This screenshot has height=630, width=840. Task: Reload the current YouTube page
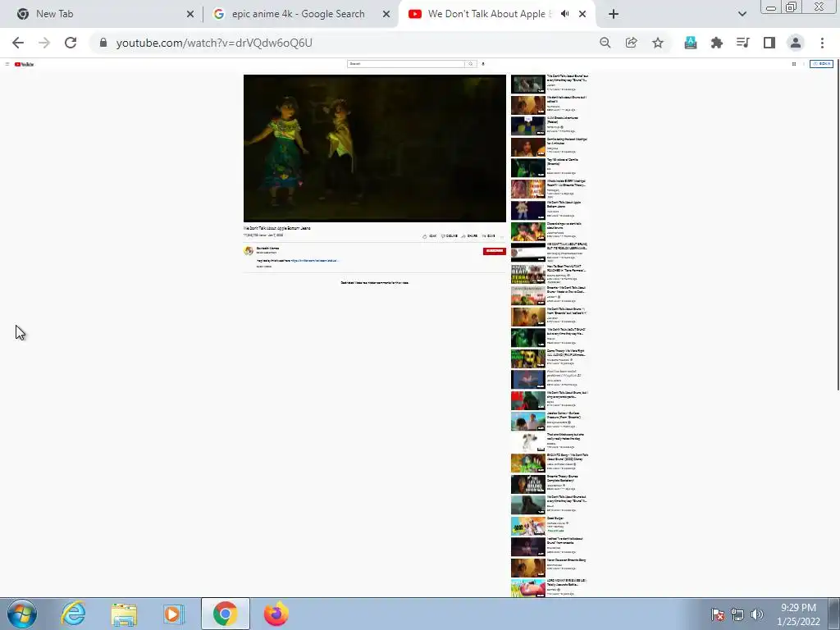click(71, 43)
